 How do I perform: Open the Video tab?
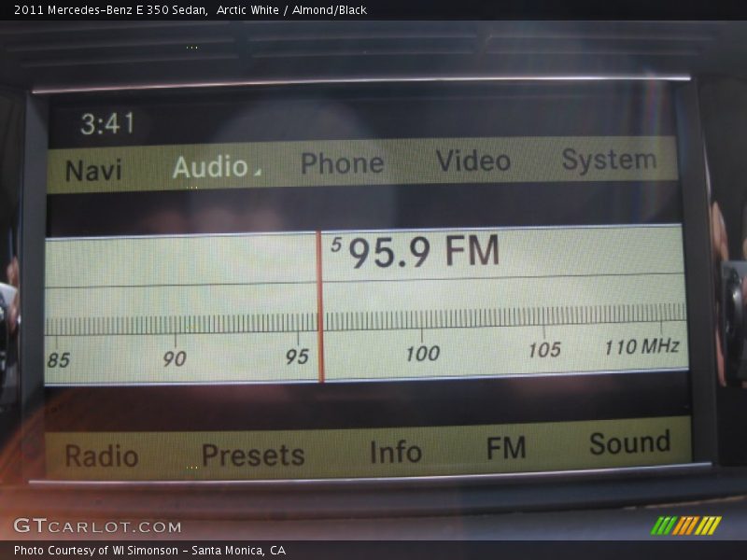(473, 161)
